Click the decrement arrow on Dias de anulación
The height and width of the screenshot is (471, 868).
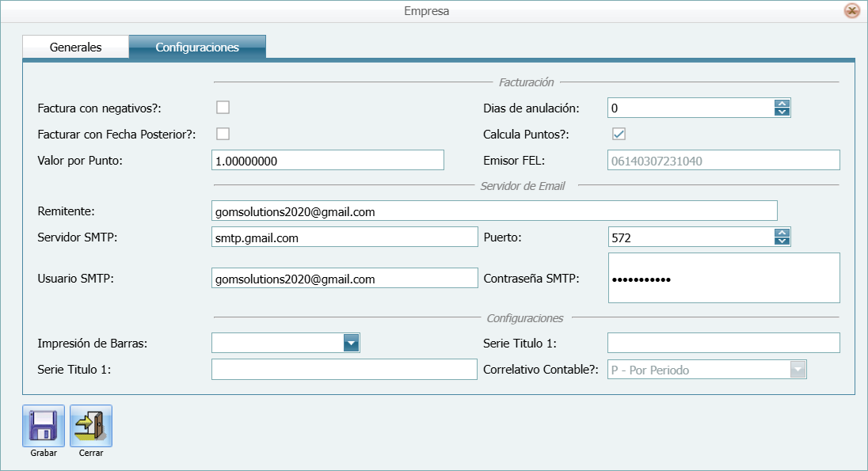click(x=782, y=112)
